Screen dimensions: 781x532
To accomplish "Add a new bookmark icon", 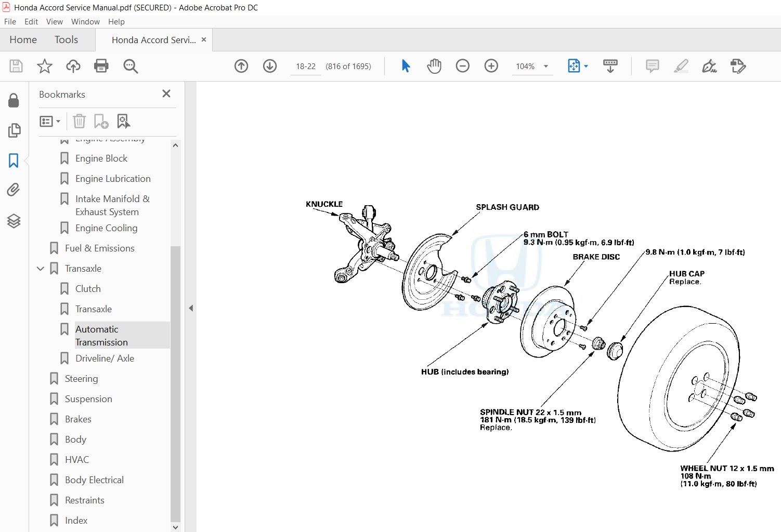I will pyautogui.click(x=101, y=121).
